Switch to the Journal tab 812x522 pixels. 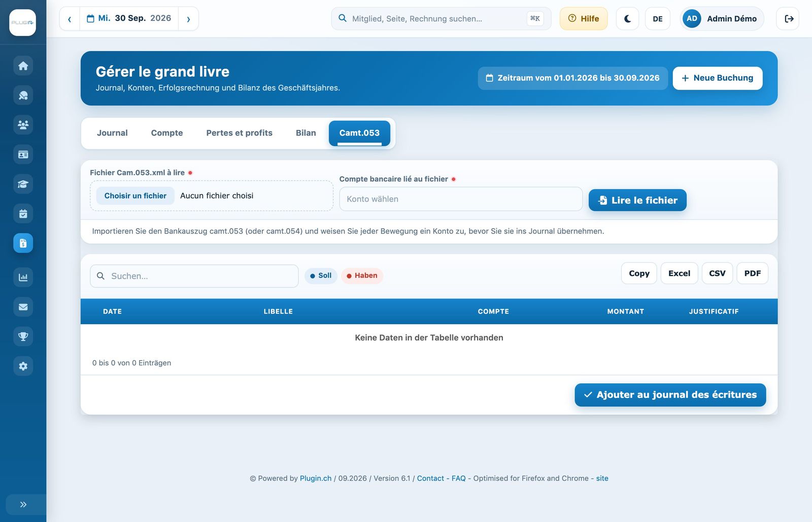(112, 133)
